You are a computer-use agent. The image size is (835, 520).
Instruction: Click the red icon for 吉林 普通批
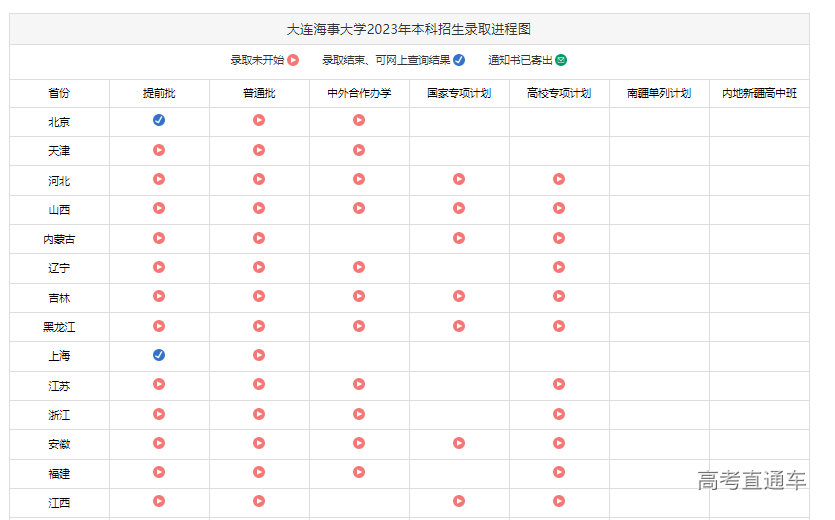(x=259, y=296)
